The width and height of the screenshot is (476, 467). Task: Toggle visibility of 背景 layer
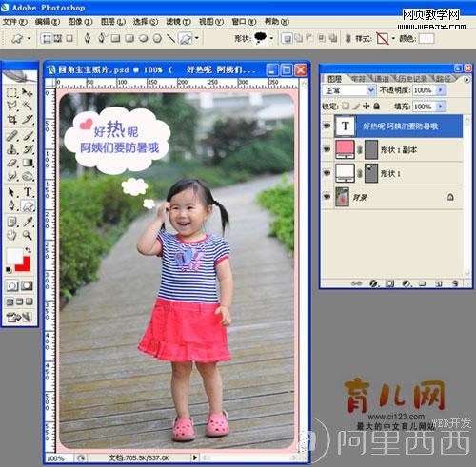point(327,197)
